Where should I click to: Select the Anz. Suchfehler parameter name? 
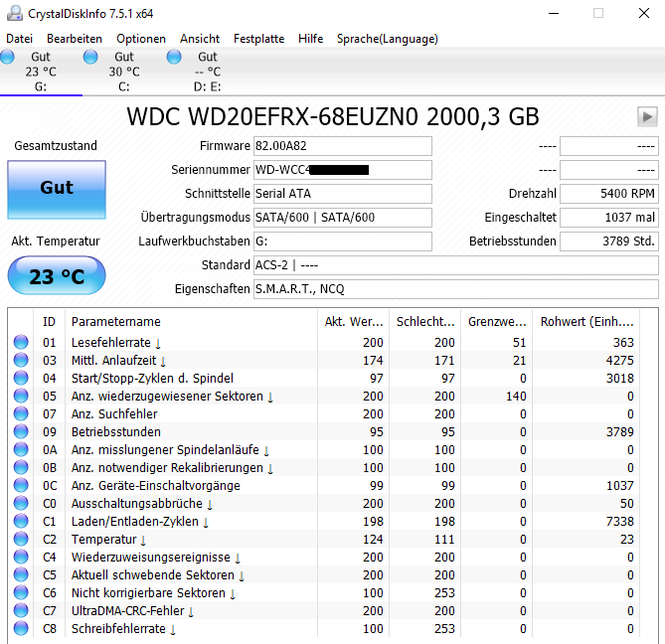point(114,413)
